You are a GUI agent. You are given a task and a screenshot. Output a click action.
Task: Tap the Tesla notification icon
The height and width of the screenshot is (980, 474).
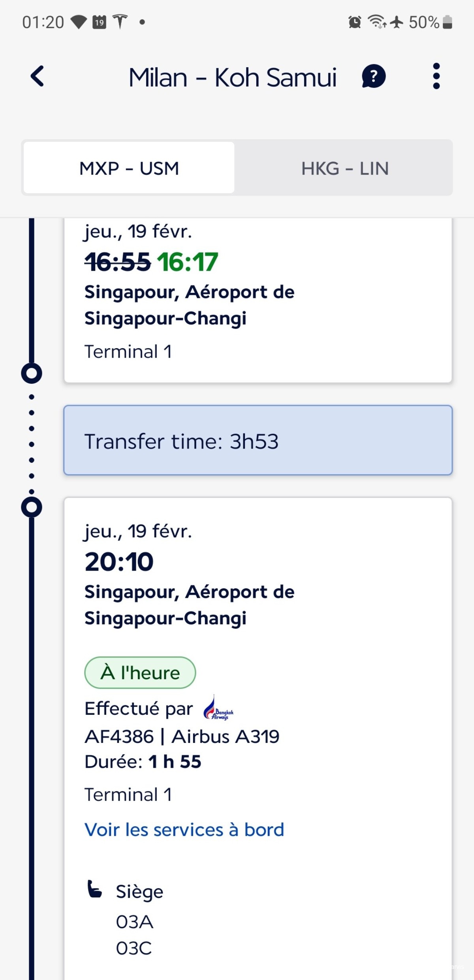120,22
